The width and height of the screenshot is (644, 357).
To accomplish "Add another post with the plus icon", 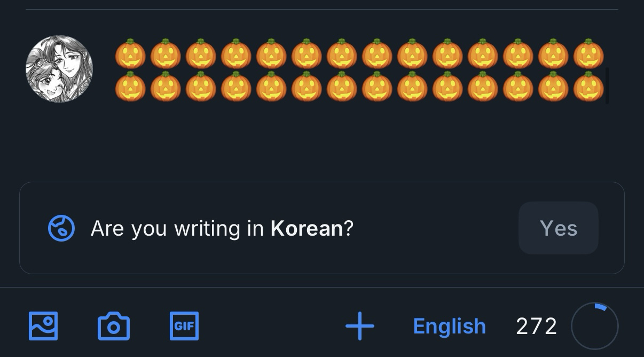I will (360, 326).
